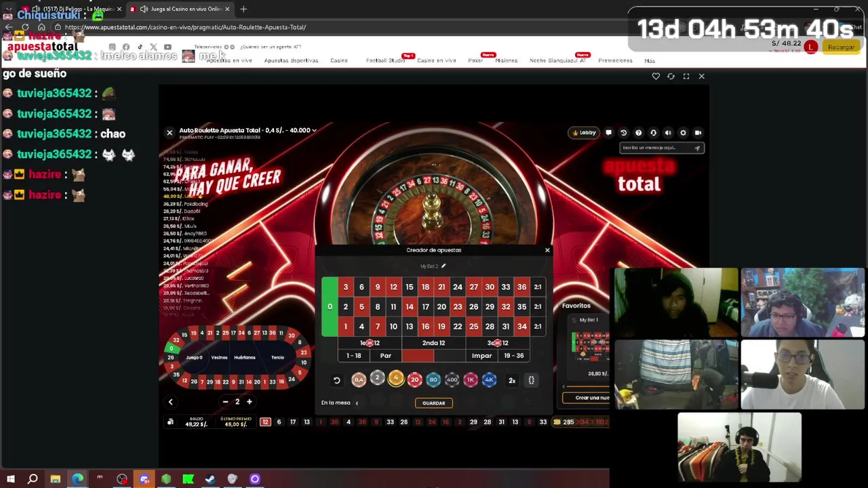Toggle the video camera icon
The image size is (868, 488).
click(698, 133)
